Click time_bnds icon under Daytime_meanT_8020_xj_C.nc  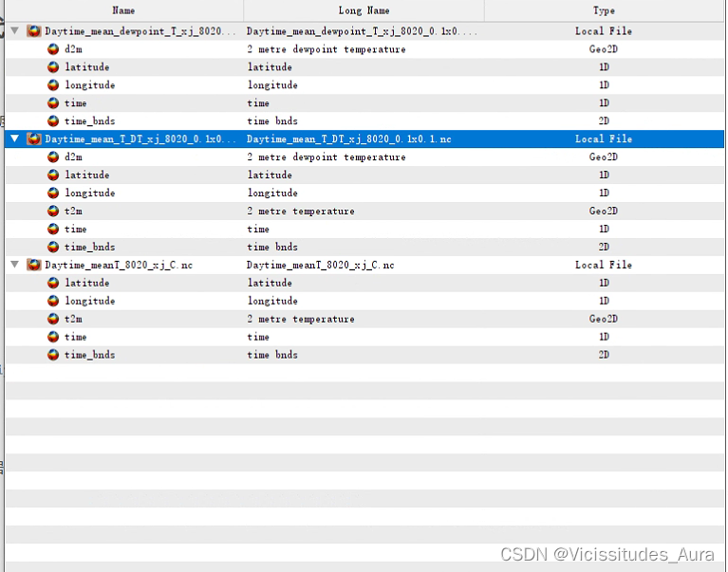coord(53,355)
